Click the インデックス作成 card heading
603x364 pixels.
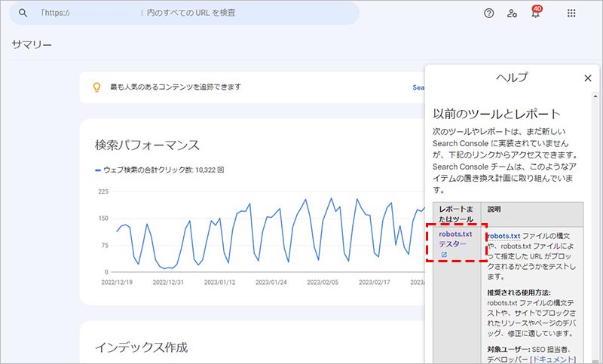click(140, 347)
